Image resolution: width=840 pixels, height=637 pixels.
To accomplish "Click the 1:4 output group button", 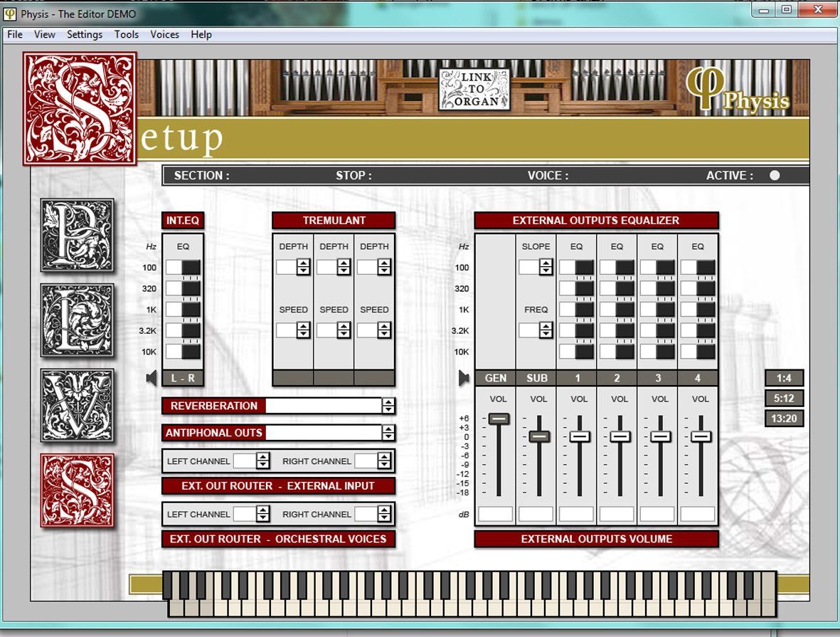I will (x=785, y=377).
